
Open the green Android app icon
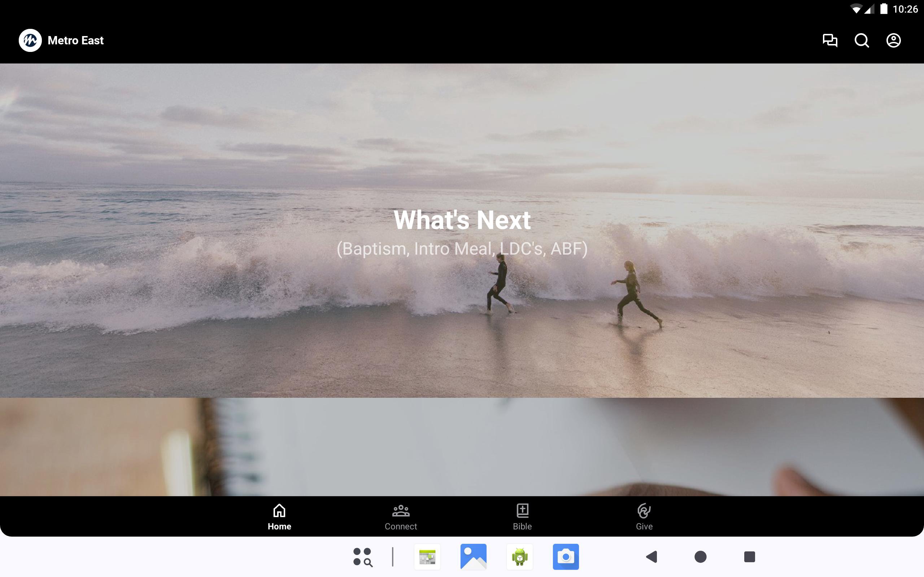(519, 557)
